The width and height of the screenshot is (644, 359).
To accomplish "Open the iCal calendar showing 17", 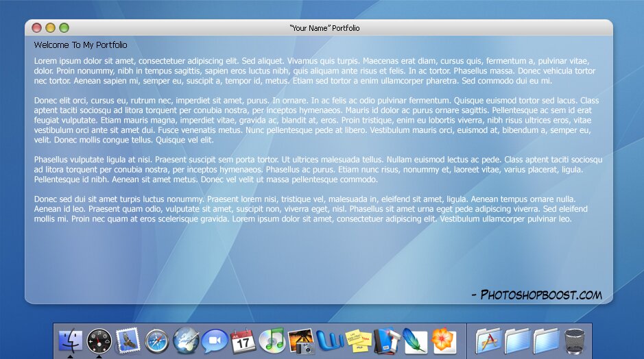I will [243, 341].
